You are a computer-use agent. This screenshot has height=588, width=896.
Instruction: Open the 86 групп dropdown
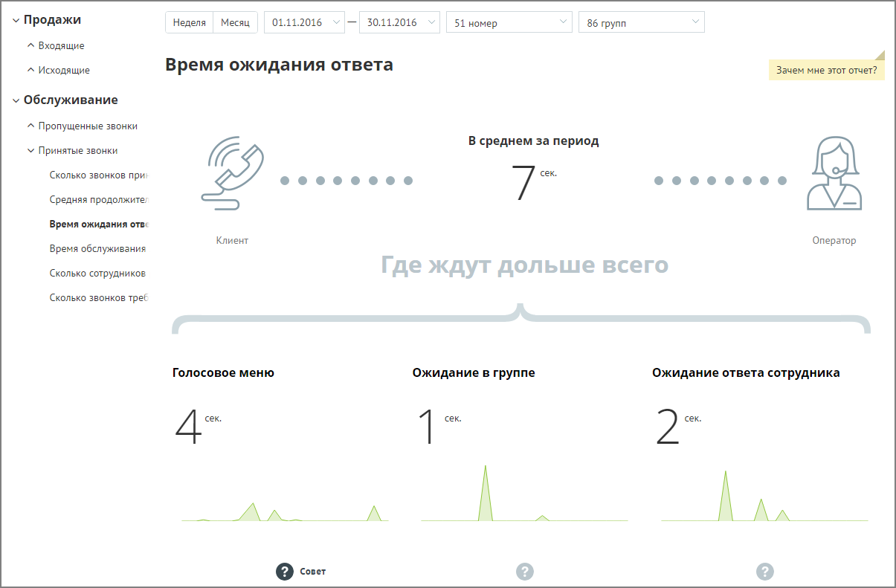click(642, 22)
